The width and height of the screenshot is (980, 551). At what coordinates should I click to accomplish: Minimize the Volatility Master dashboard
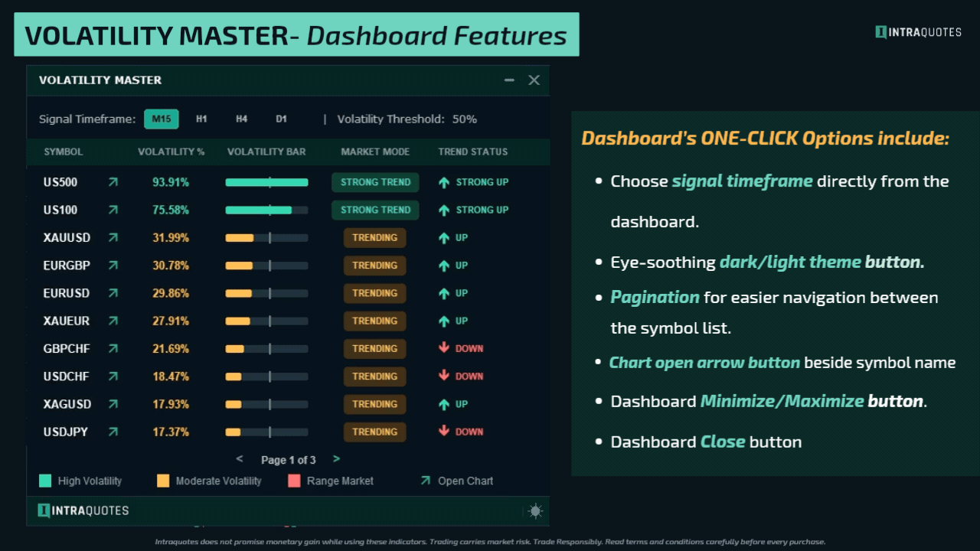(x=509, y=80)
